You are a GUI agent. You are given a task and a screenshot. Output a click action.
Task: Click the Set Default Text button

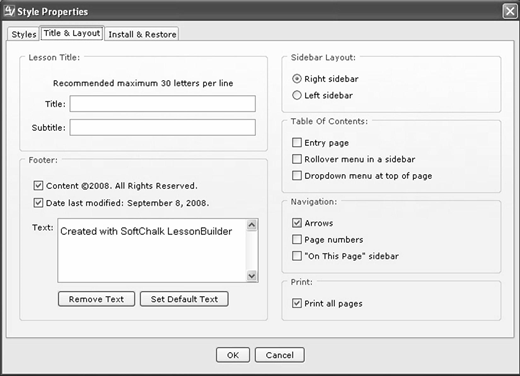[x=184, y=299]
